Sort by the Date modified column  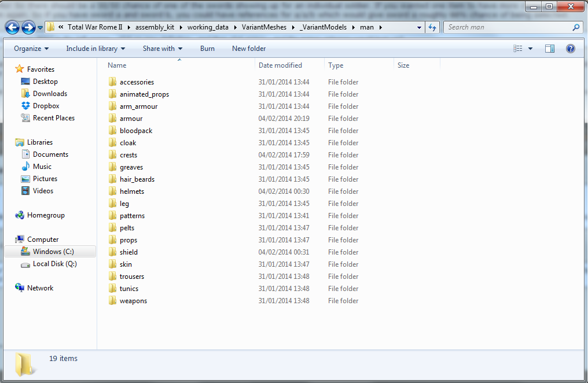tap(280, 65)
